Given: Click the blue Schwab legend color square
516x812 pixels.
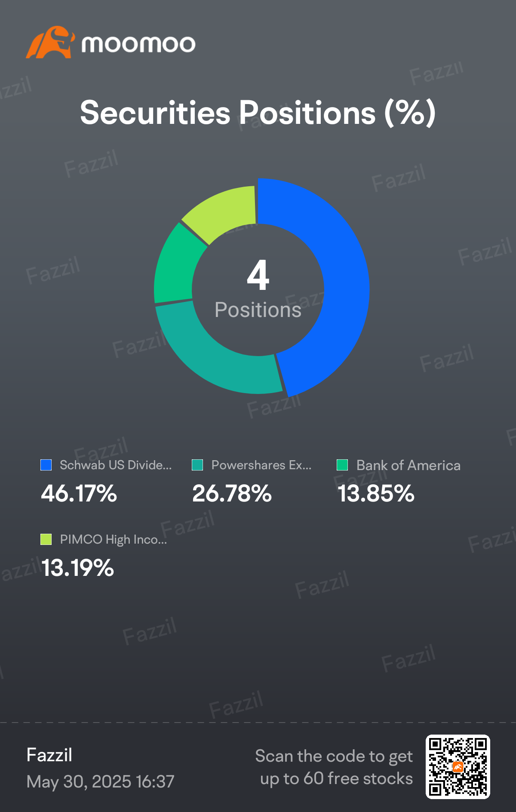Looking at the screenshot, I should [46, 465].
